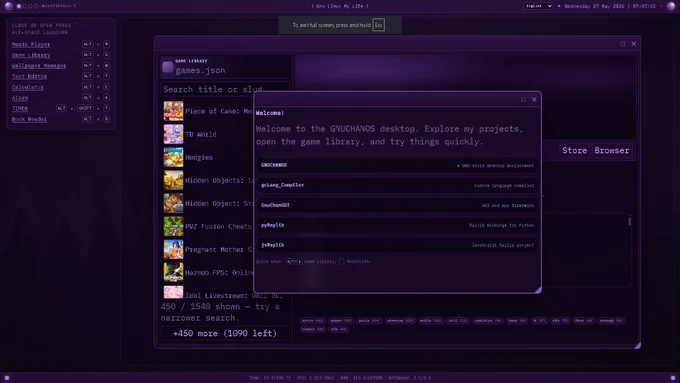Open Book Reader from the launcher list
Viewport: 680px width, 383px height.
point(29,119)
